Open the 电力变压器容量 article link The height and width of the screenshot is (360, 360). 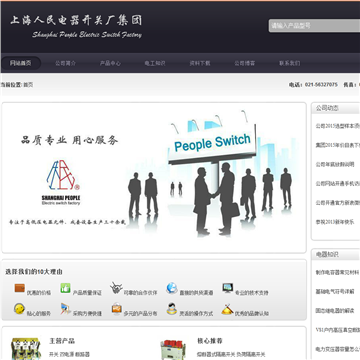338,349
